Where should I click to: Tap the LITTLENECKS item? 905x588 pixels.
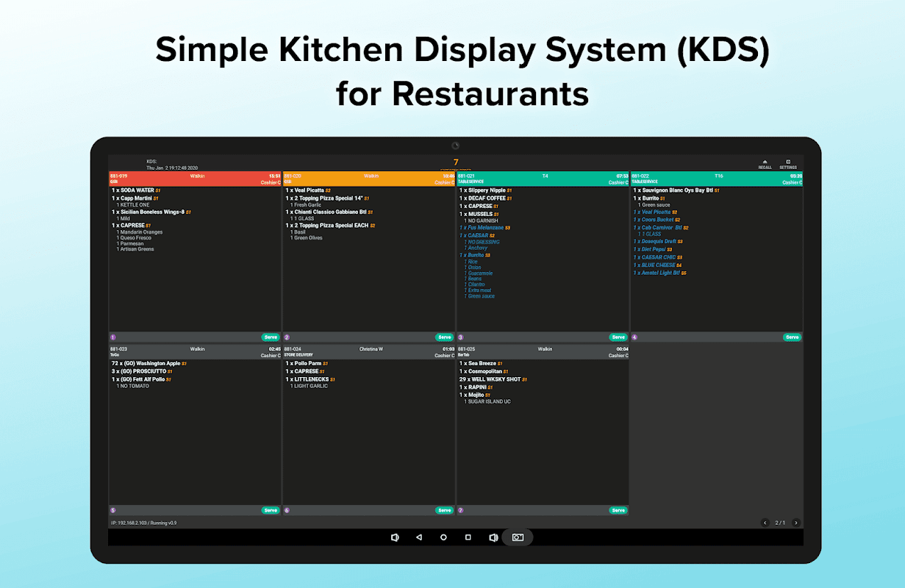pos(310,379)
